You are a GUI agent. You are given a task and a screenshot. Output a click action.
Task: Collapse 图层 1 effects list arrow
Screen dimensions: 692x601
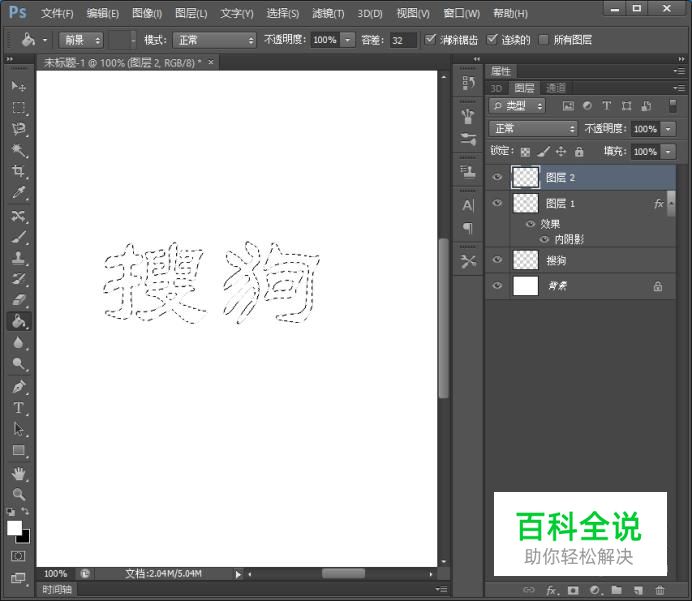(x=671, y=203)
